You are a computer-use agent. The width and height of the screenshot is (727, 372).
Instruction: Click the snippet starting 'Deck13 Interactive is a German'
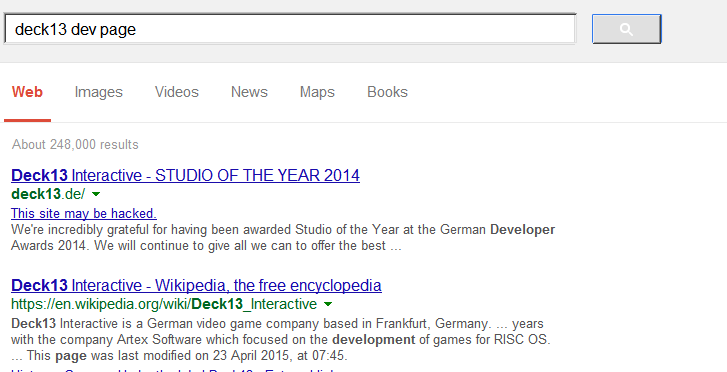point(281,340)
